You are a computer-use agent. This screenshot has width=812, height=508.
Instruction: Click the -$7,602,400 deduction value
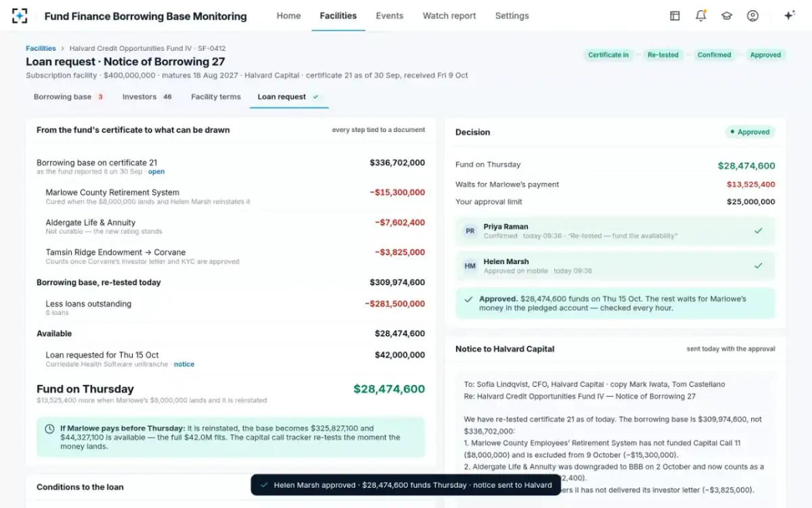coord(400,222)
